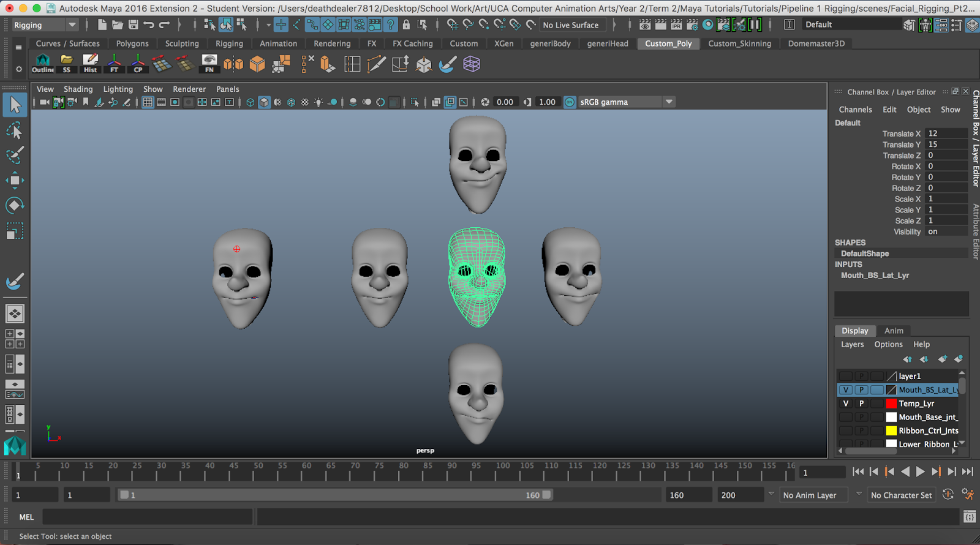This screenshot has height=545, width=980.
Task: Click the Translate X value field
Action: pos(946,133)
